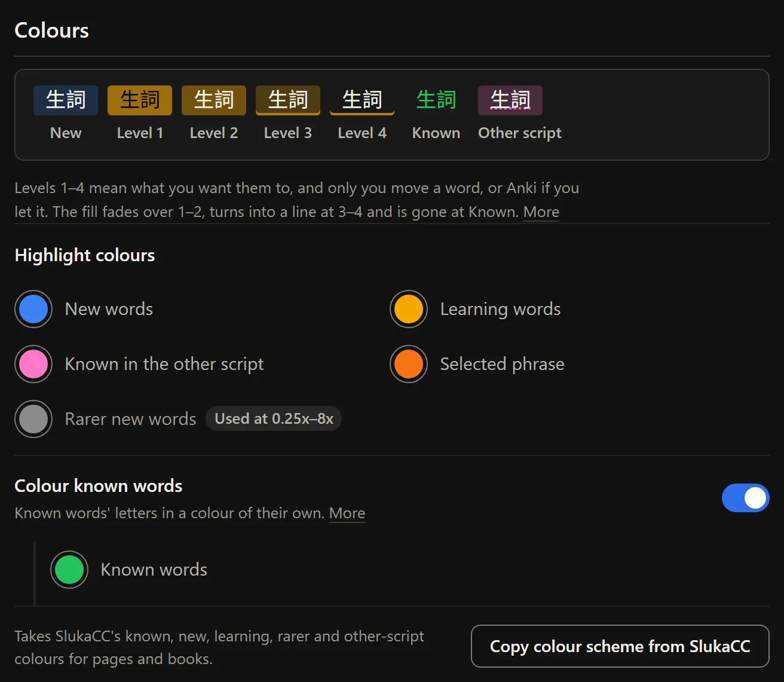Open the grey Rarer new words swatch

33,419
